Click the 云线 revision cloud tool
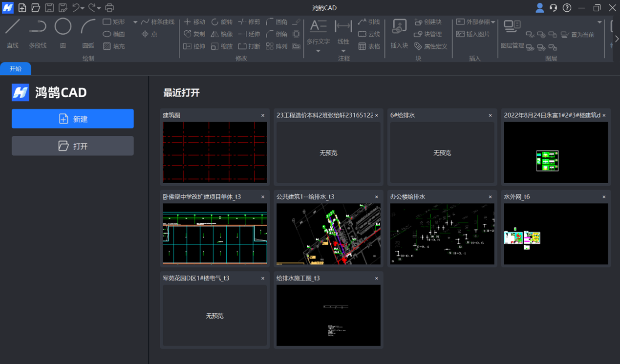The image size is (620, 364). [x=369, y=34]
